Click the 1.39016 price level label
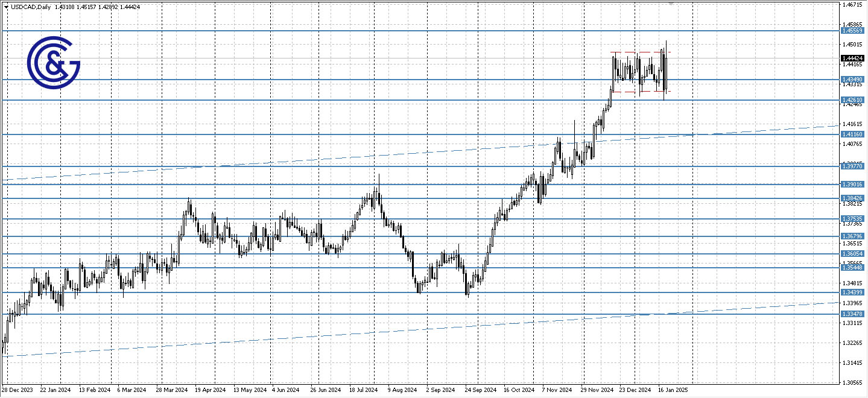The width and height of the screenshot is (868, 398). pyautogui.click(x=854, y=185)
